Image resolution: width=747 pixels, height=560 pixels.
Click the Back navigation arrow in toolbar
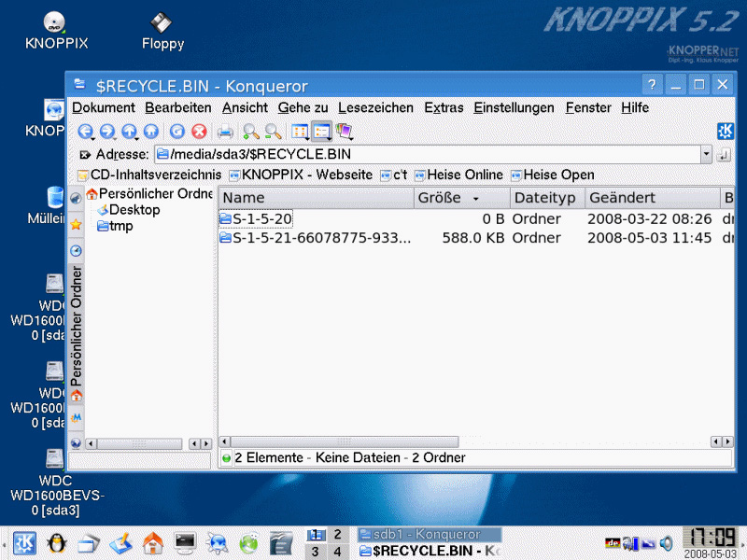[x=85, y=132]
